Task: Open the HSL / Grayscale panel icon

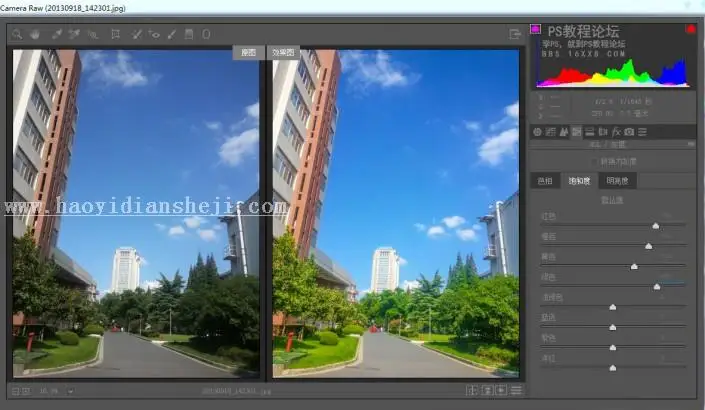Action: pos(576,132)
